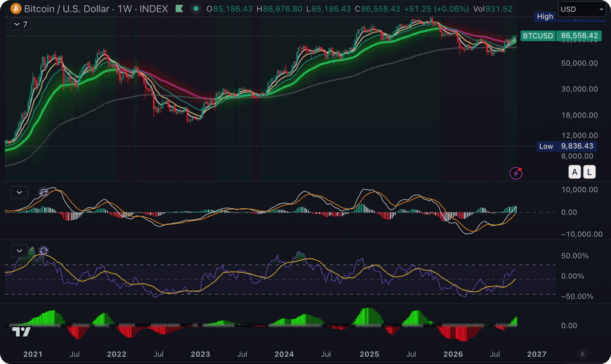Click the current price 86,558.42 on the axis
The image size is (611, 364).
click(579, 36)
